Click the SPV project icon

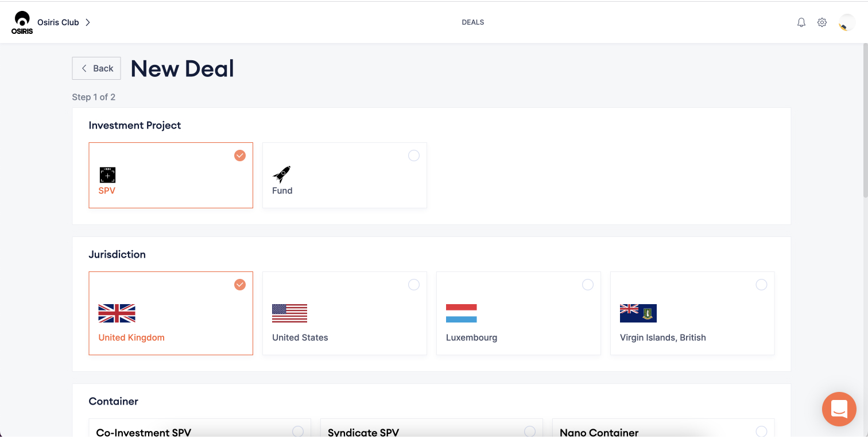[x=107, y=175]
